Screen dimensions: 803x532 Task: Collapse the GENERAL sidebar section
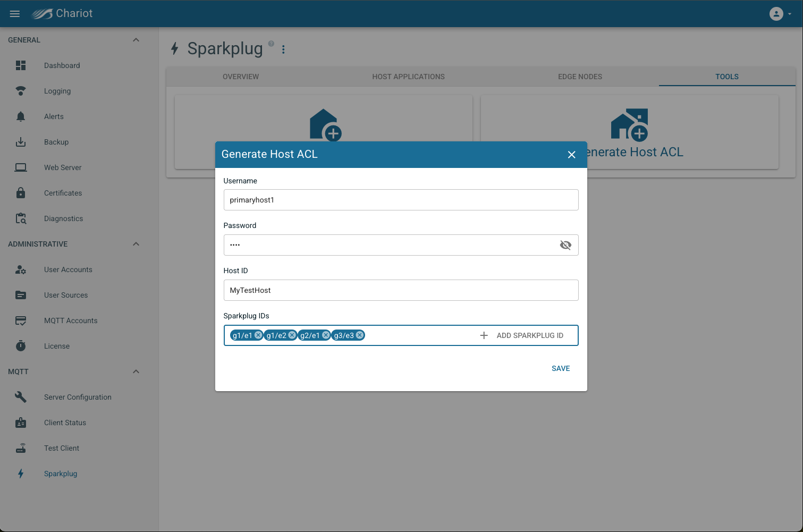(136, 40)
